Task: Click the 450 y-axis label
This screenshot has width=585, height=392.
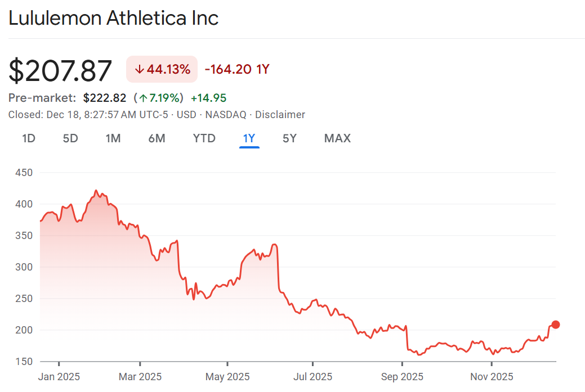Action: 24,173
